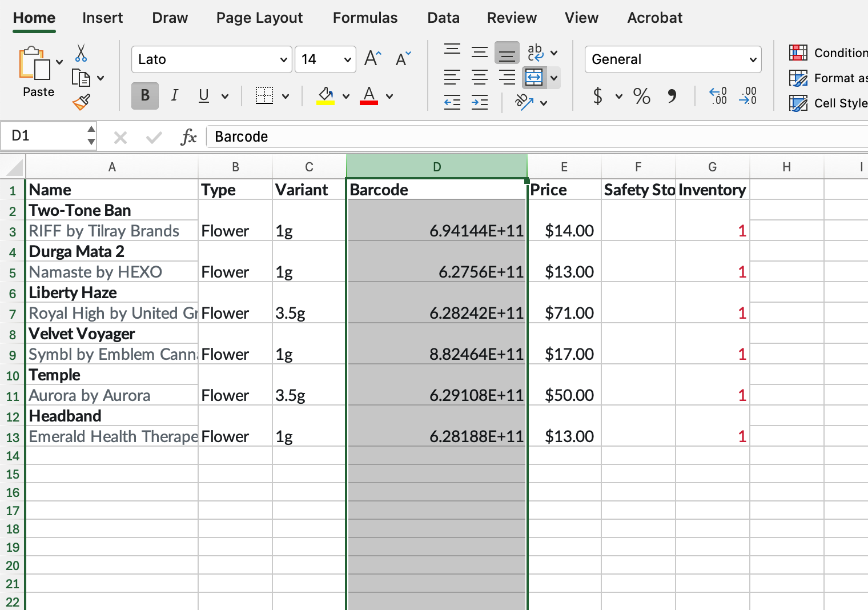Screen dimensions: 868x610
Task: Open the Paste options arrow
Action: (x=59, y=62)
